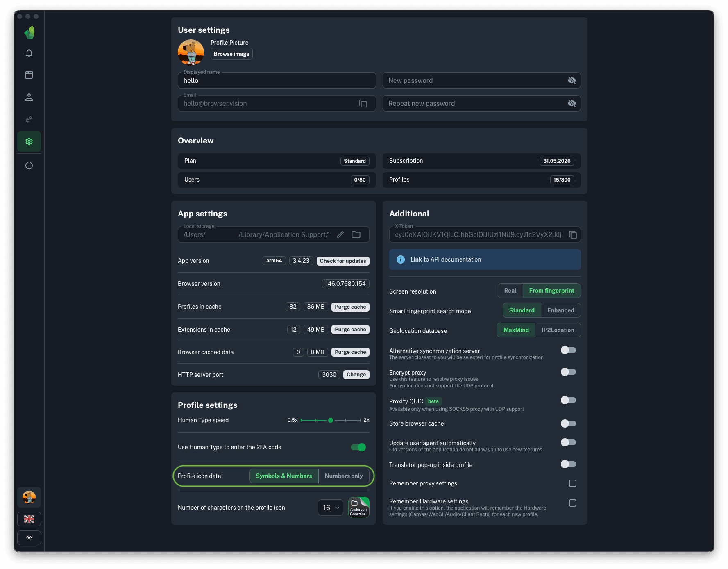This screenshot has width=728, height=569.
Task: Edit local storage path with pencil icon
Action: click(x=340, y=234)
